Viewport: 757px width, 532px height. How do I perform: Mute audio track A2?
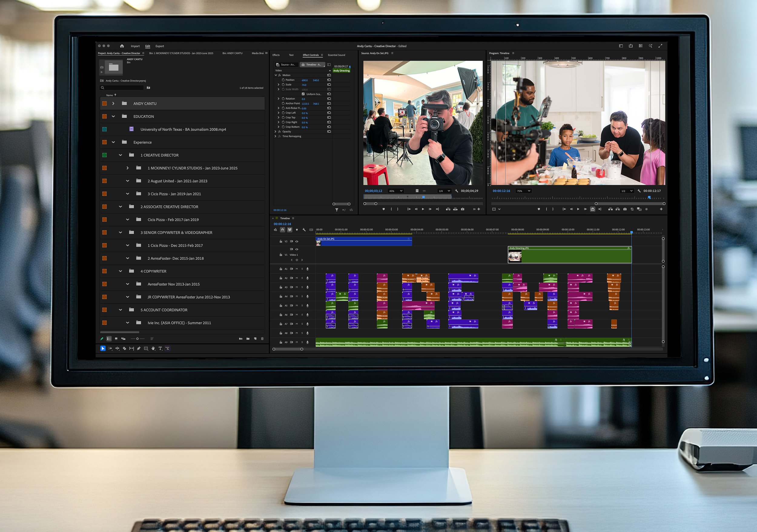[x=297, y=278]
